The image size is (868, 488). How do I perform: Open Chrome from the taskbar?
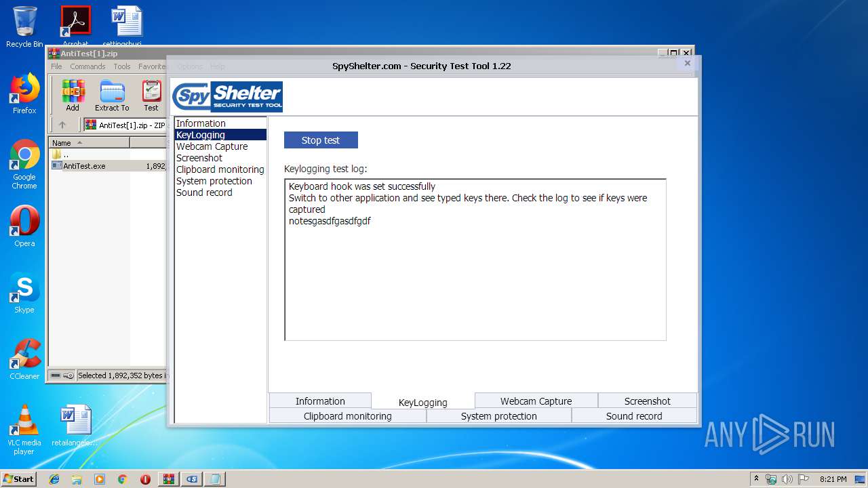pos(122,479)
